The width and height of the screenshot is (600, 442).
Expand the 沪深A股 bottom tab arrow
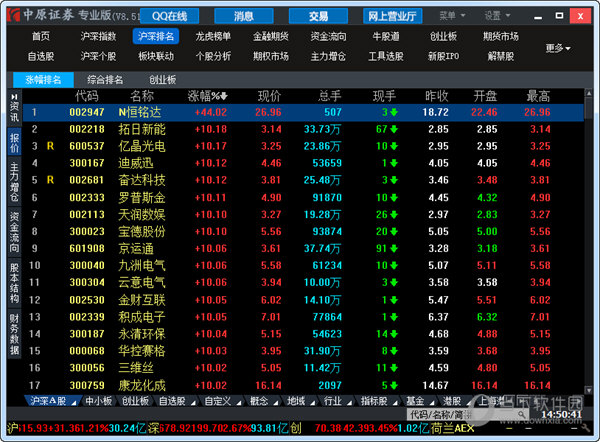(x=74, y=402)
